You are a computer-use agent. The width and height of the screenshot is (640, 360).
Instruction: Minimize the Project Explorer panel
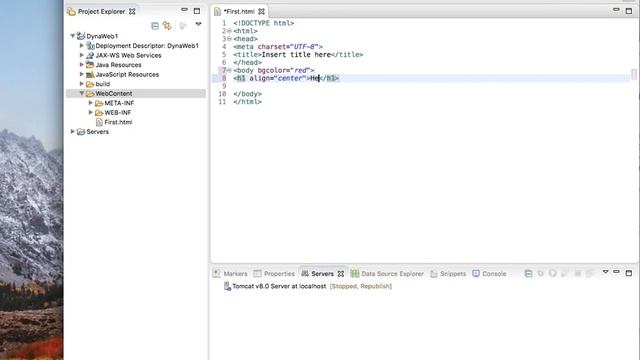pyautogui.click(x=184, y=10)
